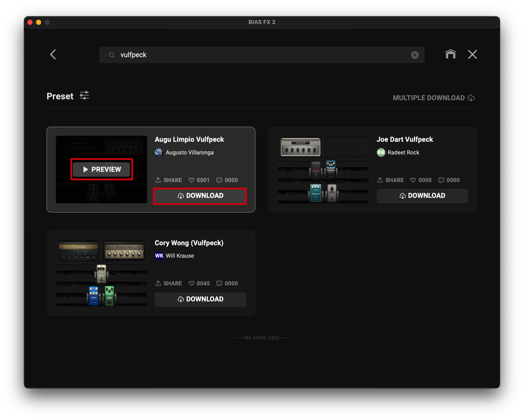
Task: Preview the Augu Limpio Vulfpeck preset
Action: (102, 169)
